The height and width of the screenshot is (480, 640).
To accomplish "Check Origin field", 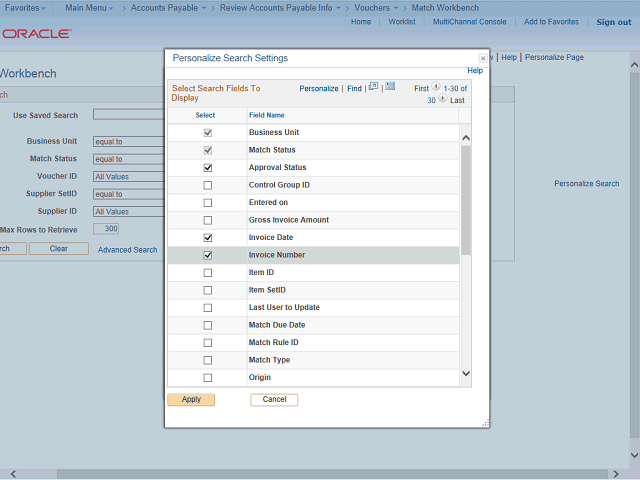I will point(208,378).
